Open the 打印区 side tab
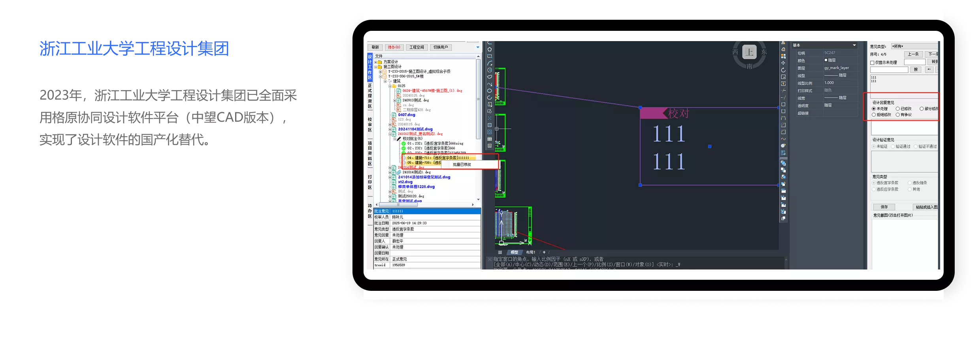Screen dimensions: 980x358 pyautogui.click(x=370, y=182)
